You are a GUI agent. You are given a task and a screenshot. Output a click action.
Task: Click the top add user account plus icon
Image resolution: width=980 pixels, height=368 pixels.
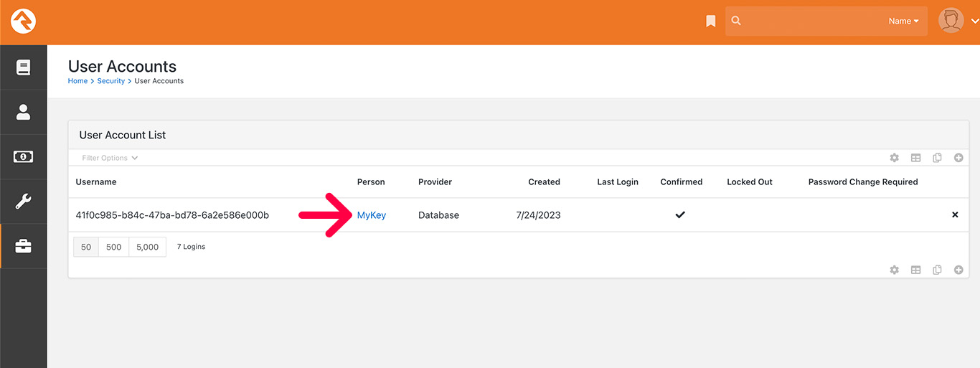point(958,158)
